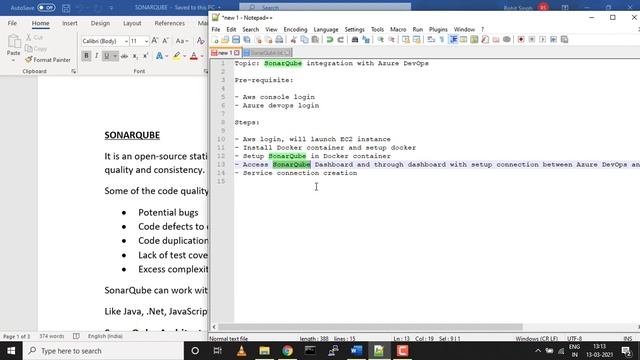Screen dimensions: 640x360
Task: Zoom in using the Notepad++ toolbar
Action: [380, 40]
